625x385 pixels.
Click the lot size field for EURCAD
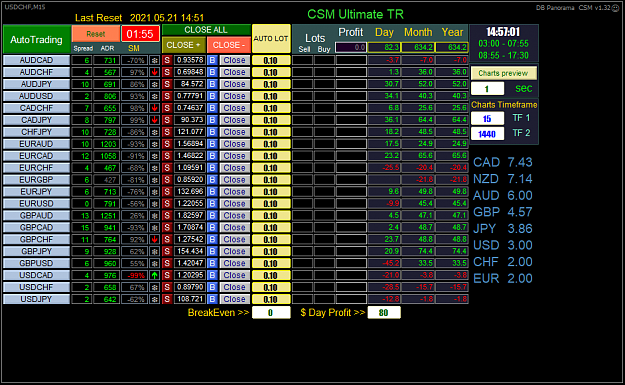click(x=271, y=156)
